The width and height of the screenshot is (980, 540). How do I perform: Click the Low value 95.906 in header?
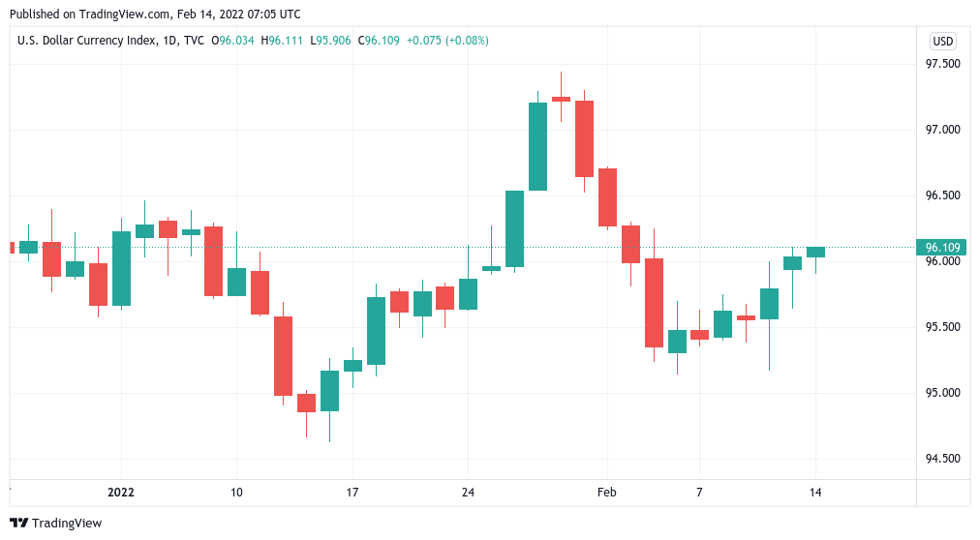point(334,41)
